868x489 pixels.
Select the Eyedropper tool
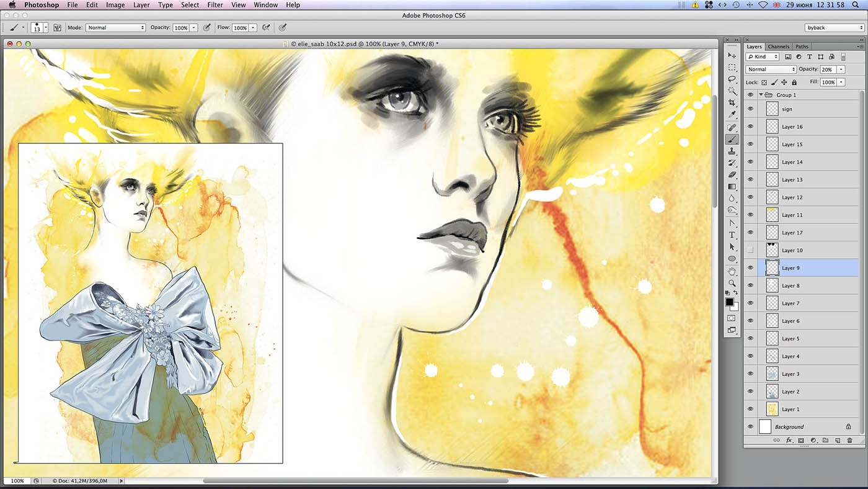(x=732, y=115)
